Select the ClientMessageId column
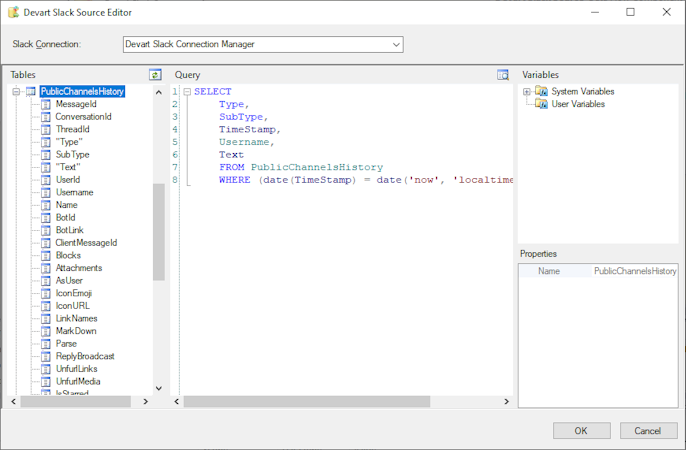Screen dimensions: 686x450 tap(86, 243)
